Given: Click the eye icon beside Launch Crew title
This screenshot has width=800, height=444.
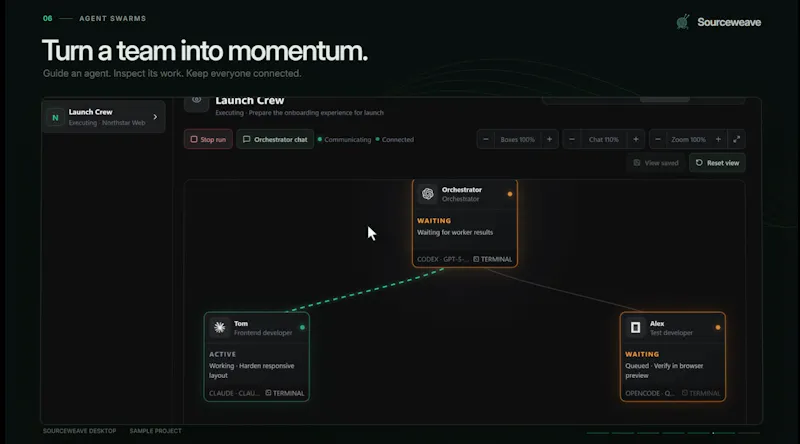Looking at the screenshot, I should [196, 100].
